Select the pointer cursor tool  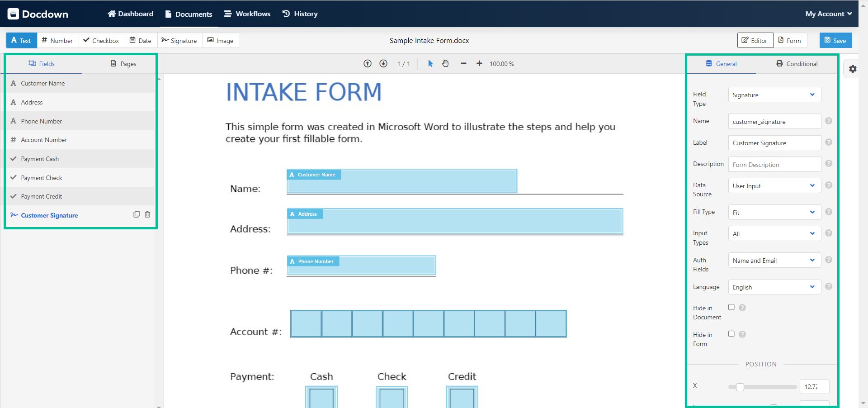click(430, 64)
